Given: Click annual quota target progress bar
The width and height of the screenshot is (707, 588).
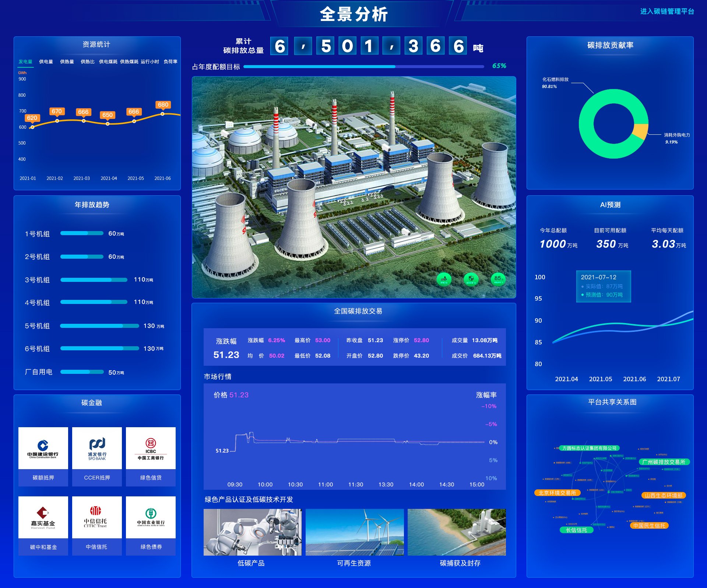Looking at the screenshot, I should coord(363,67).
